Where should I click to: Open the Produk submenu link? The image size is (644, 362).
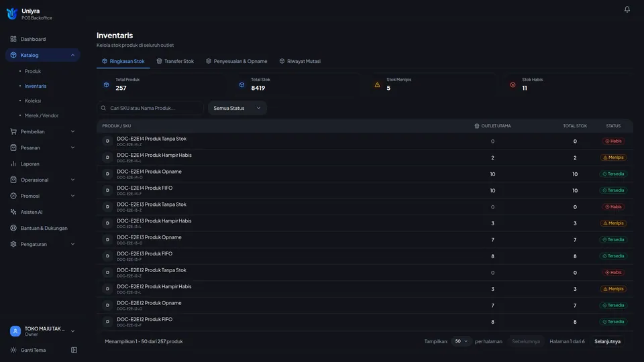32,72
